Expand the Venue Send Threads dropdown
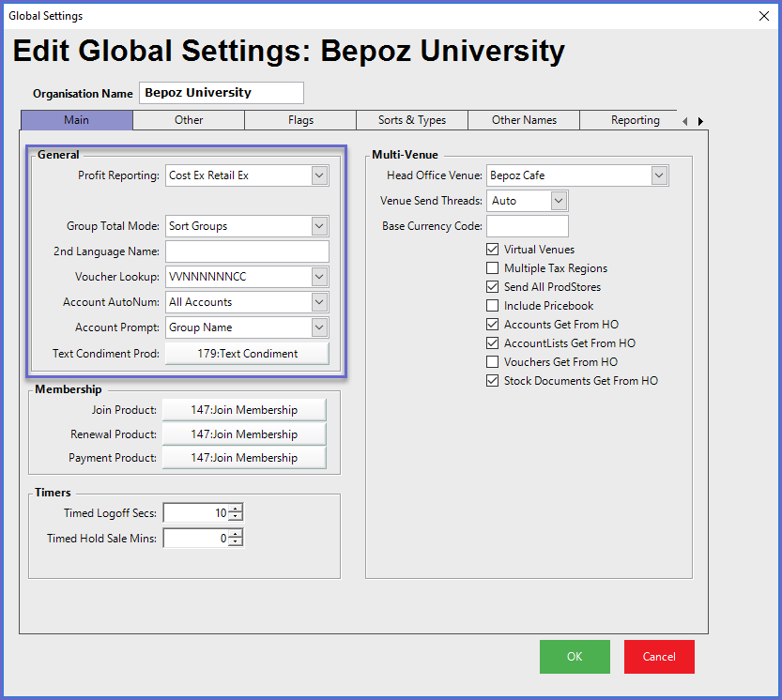The image size is (782, 700). 559,201
